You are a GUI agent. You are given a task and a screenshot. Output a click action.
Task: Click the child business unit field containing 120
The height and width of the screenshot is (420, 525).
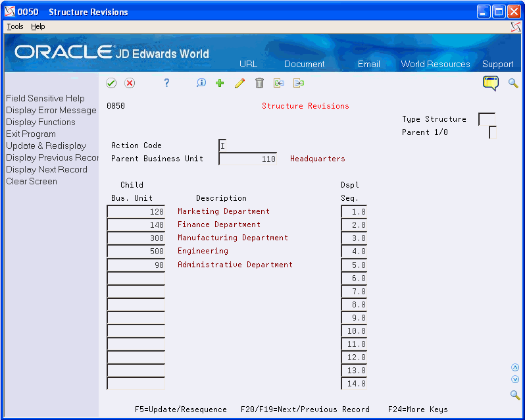click(136, 212)
